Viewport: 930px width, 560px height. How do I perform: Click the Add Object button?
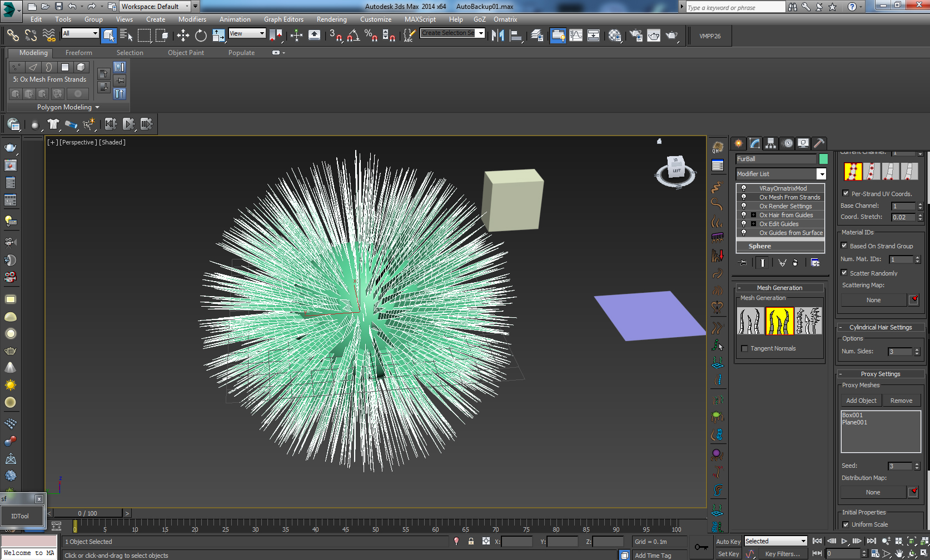pos(861,401)
